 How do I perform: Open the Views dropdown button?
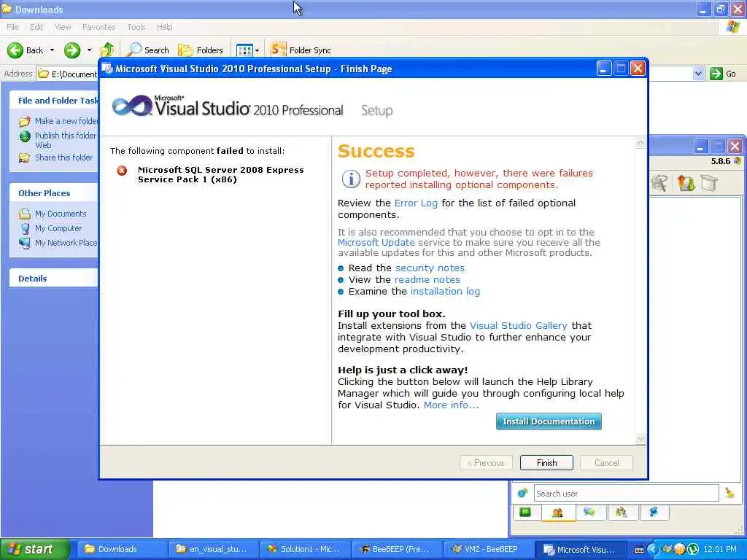click(x=248, y=50)
